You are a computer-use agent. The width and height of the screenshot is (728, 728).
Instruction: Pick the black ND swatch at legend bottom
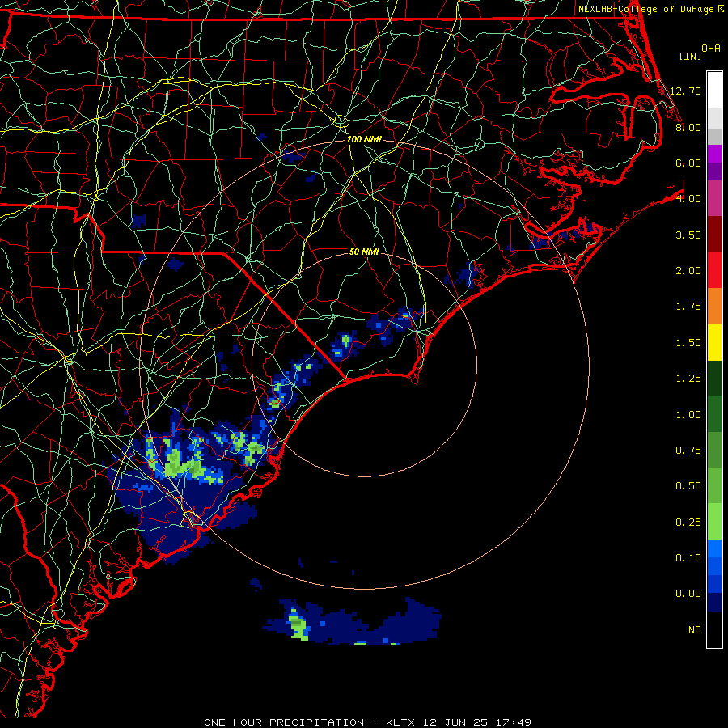point(714,630)
